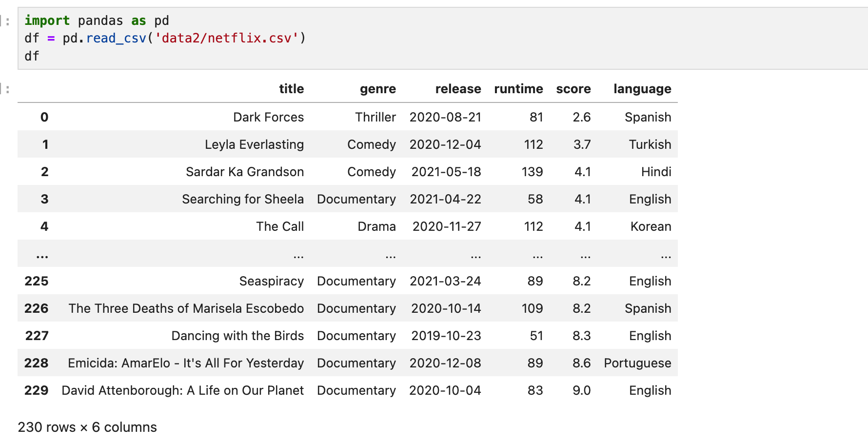Click runtime value 58
Screen dimensions: 868x445
535,199
